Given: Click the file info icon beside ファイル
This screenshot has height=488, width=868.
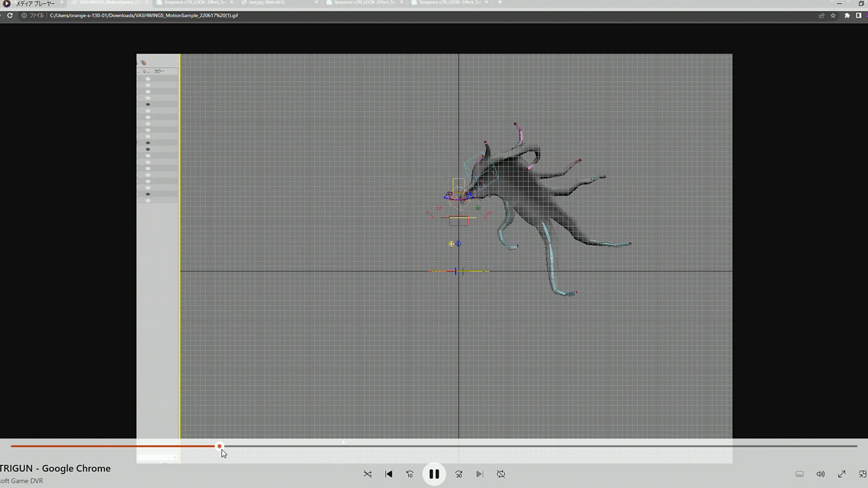Looking at the screenshot, I should tap(24, 16).
